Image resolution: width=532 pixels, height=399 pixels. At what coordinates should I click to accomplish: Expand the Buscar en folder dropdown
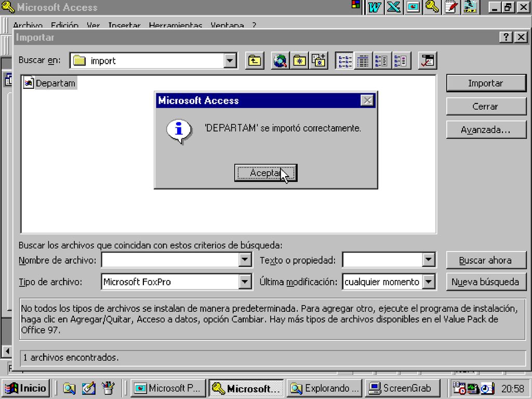pyautogui.click(x=230, y=61)
